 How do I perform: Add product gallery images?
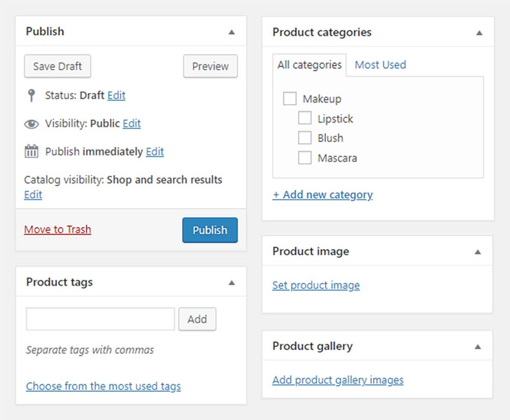click(338, 380)
